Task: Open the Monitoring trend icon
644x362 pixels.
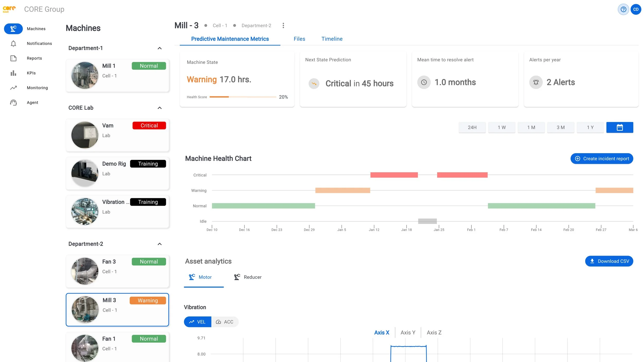Action: tap(13, 88)
